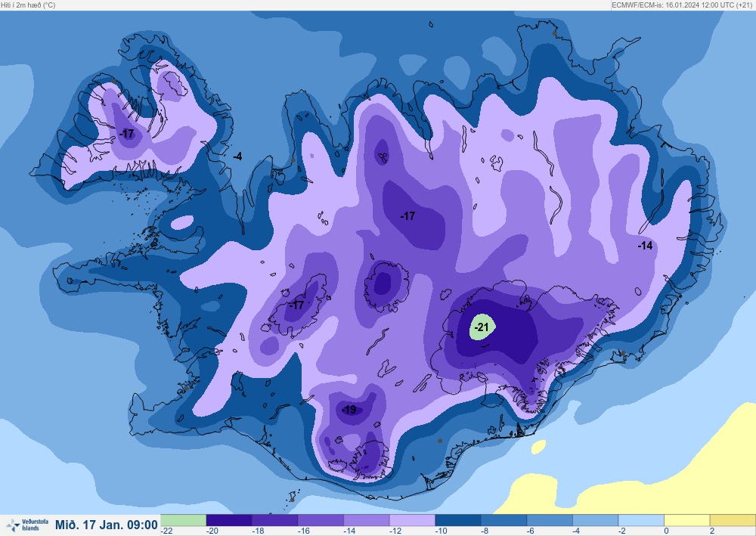Click the '-2' legend scale value
Viewport: 756px width, 536px height.
(622, 531)
